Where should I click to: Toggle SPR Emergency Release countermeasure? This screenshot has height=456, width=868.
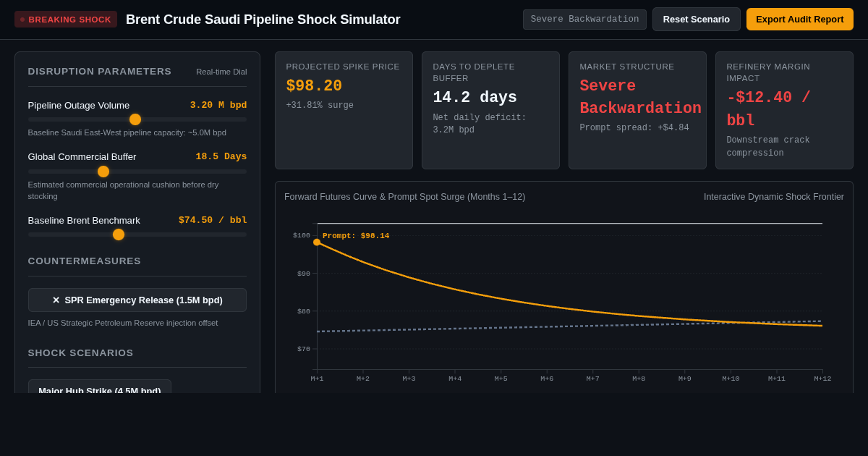pos(137,300)
